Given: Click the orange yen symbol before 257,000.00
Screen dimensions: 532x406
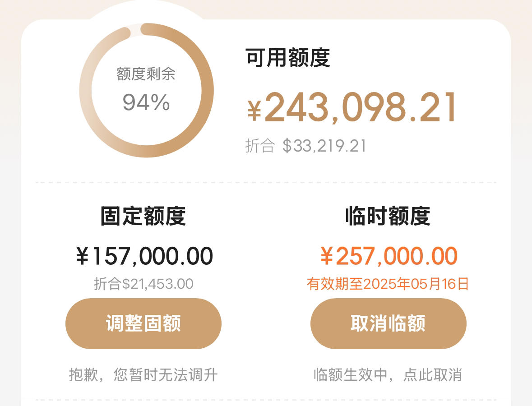Looking at the screenshot, I should pyautogui.click(x=327, y=256).
